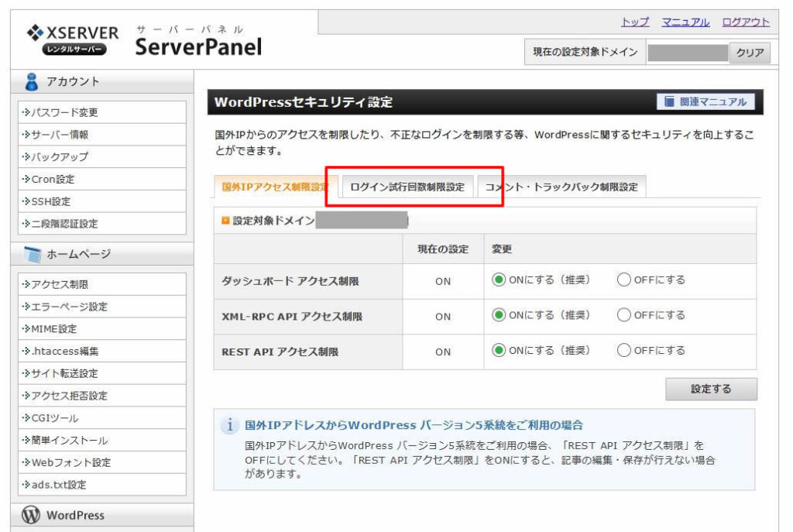Click WordPressセキュリティ設定 page heading
Image resolution: width=793 pixels, height=532 pixels.
[304, 102]
